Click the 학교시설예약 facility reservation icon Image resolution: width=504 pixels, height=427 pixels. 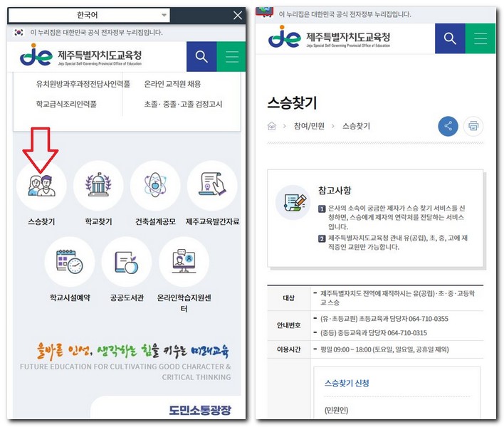(70, 262)
